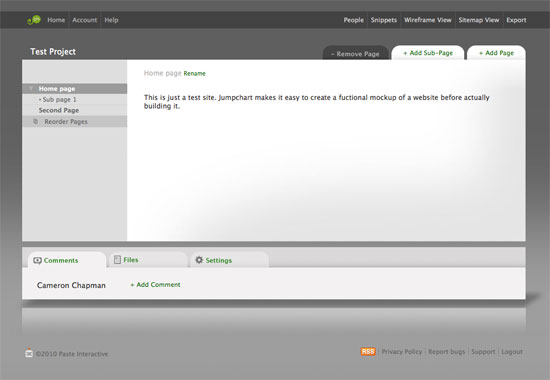Switch to the Files tab
This screenshot has height=380, width=550.
[x=148, y=260]
